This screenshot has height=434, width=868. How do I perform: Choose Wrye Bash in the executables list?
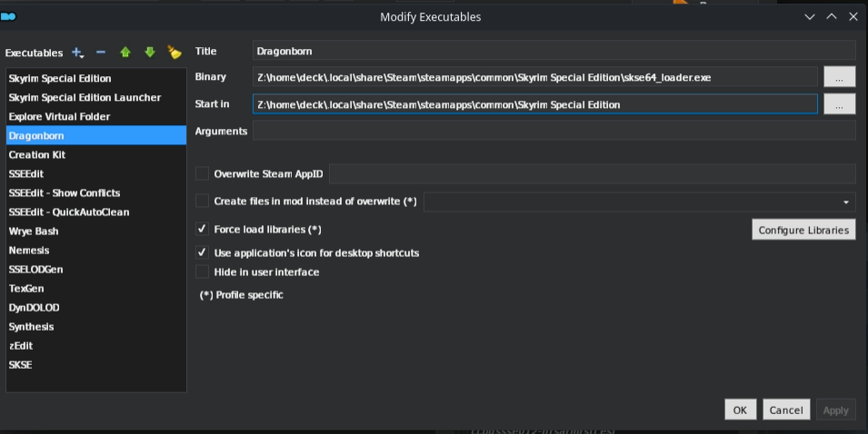[34, 231]
